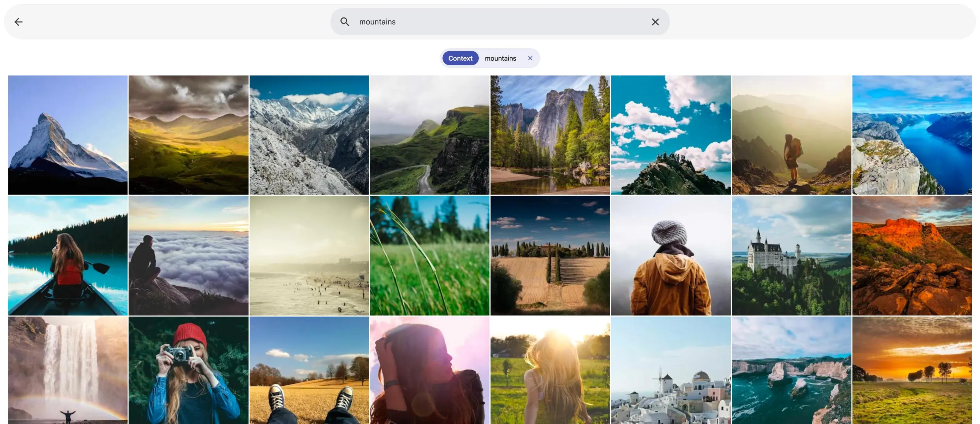Click the Context label pill

point(460,58)
